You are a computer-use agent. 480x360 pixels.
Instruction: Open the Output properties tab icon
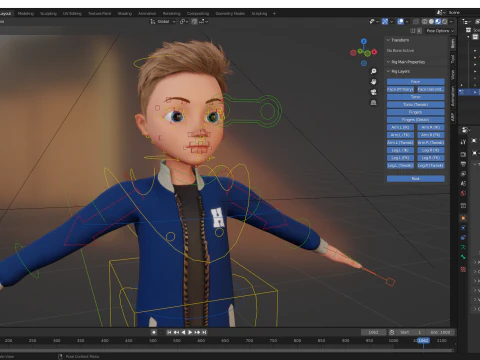point(463,164)
